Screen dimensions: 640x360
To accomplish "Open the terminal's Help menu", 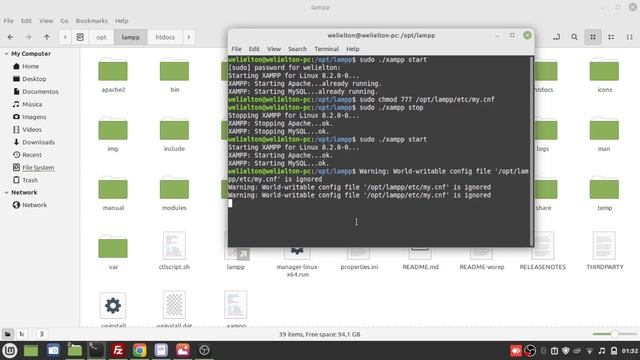I will pos(353,49).
